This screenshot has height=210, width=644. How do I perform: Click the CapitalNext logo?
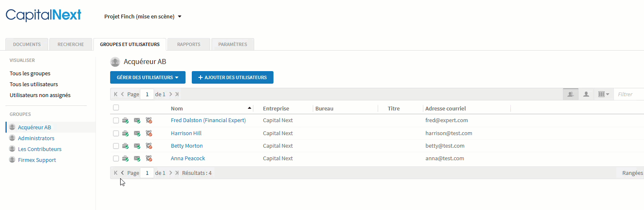44,15
